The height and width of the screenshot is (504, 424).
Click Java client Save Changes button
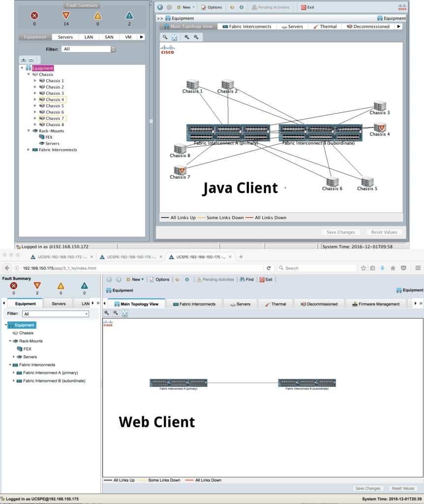pos(341,232)
